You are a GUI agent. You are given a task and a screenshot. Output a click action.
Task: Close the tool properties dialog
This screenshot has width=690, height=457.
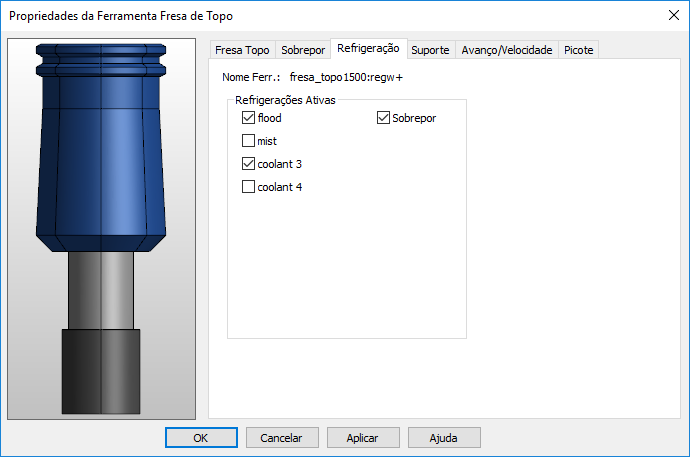[673, 15]
